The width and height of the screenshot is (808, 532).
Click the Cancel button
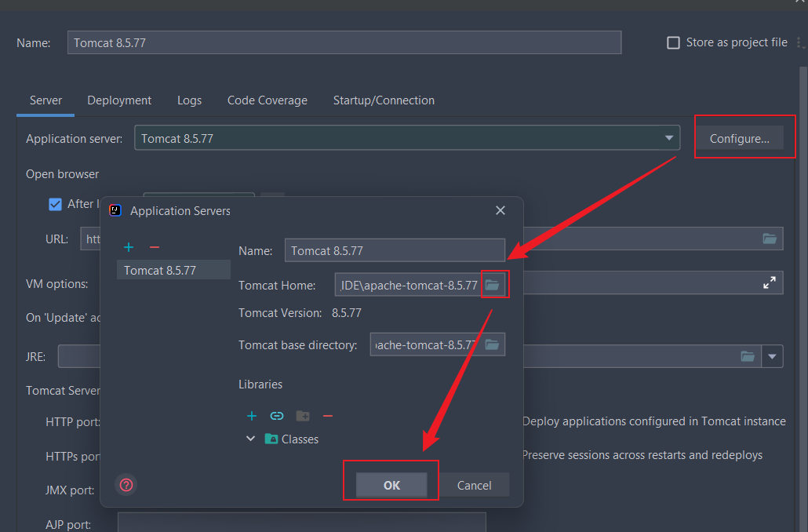[474, 485]
